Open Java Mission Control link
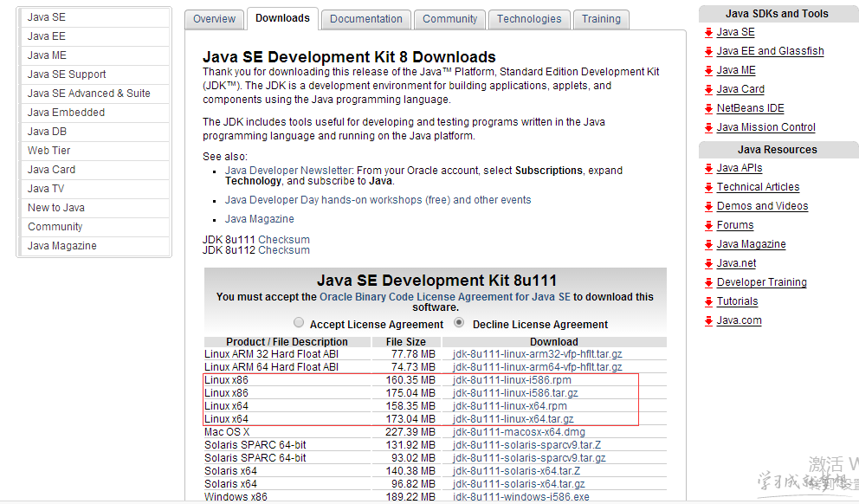 765,127
